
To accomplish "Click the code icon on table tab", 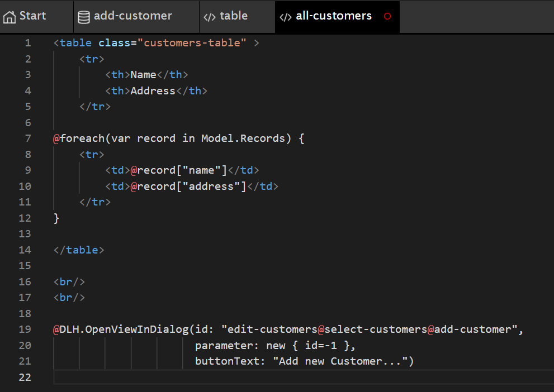I will pos(210,17).
